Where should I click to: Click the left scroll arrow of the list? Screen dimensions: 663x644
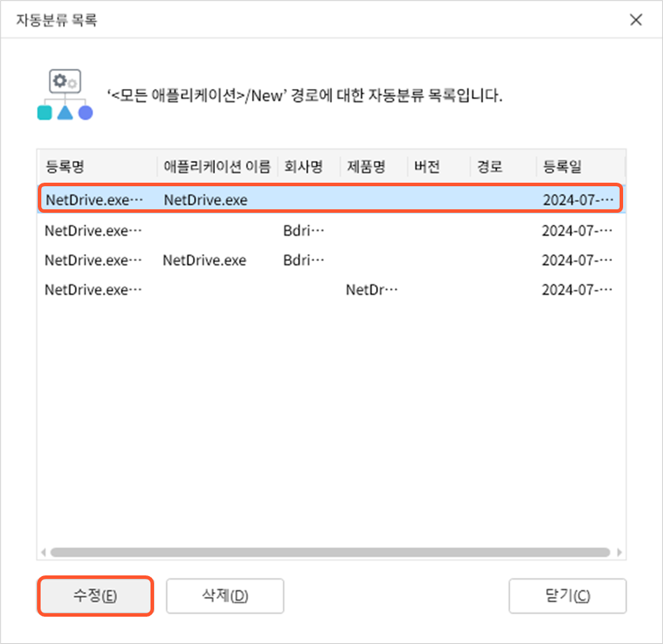point(43,552)
